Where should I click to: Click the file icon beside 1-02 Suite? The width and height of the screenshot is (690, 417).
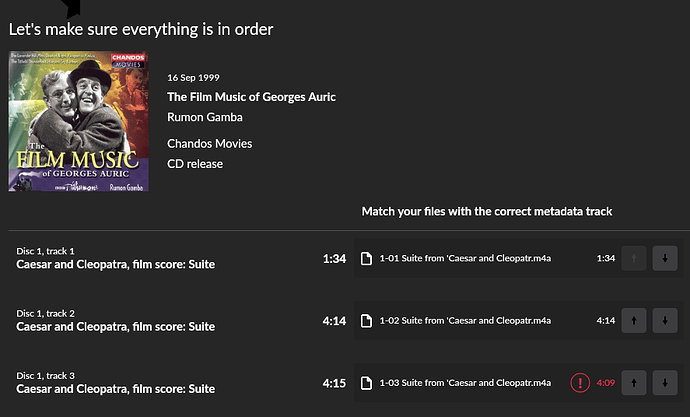(367, 321)
